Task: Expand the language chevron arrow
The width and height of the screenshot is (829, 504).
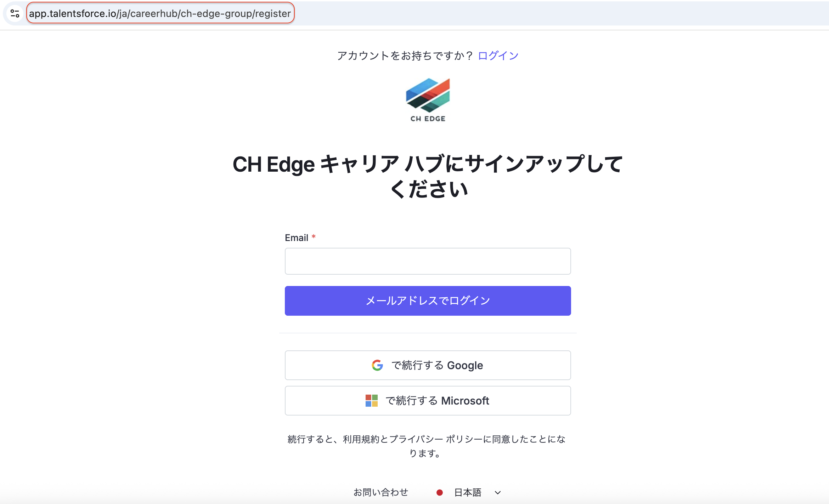Action: (x=498, y=493)
